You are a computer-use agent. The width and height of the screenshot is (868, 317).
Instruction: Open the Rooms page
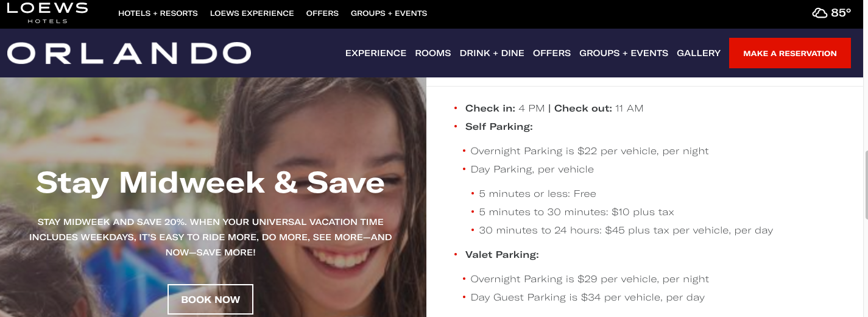pyautogui.click(x=432, y=53)
